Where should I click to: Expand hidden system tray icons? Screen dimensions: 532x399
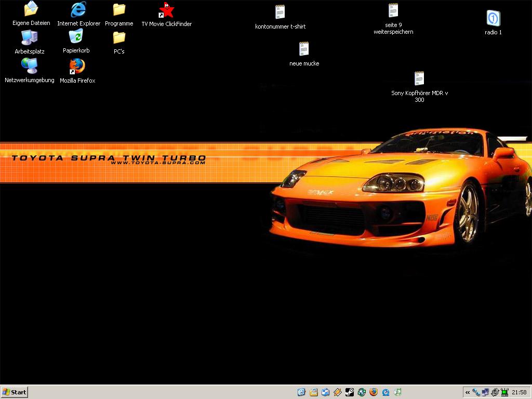click(x=468, y=392)
